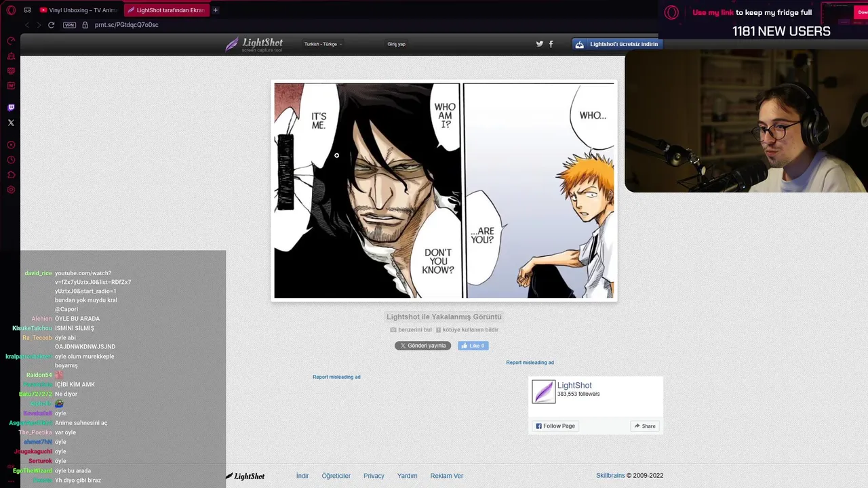
Task: Open Extensions cube icon in sidebar
Action: [x=11, y=175]
